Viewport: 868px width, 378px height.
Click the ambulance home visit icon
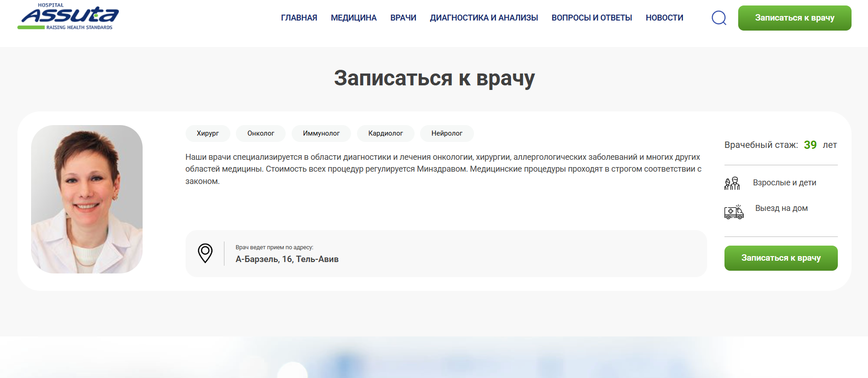coord(734,212)
